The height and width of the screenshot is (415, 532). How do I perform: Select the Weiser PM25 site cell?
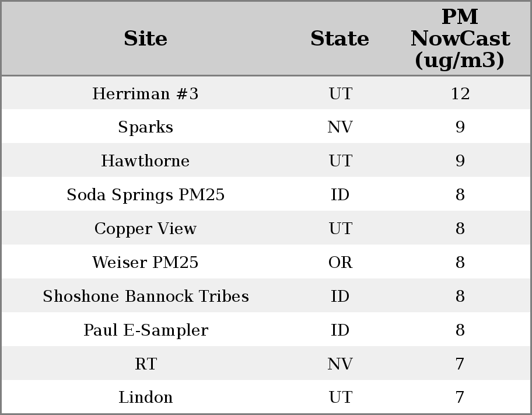click(145, 262)
